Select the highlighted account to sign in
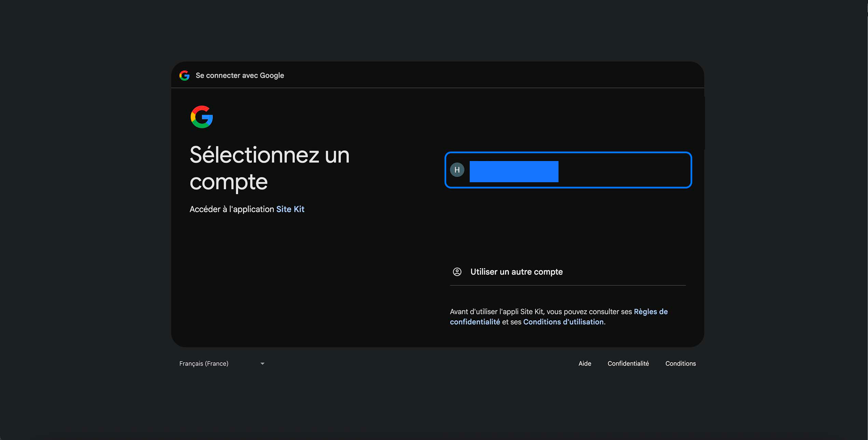The width and height of the screenshot is (868, 440). coord(568,170)
